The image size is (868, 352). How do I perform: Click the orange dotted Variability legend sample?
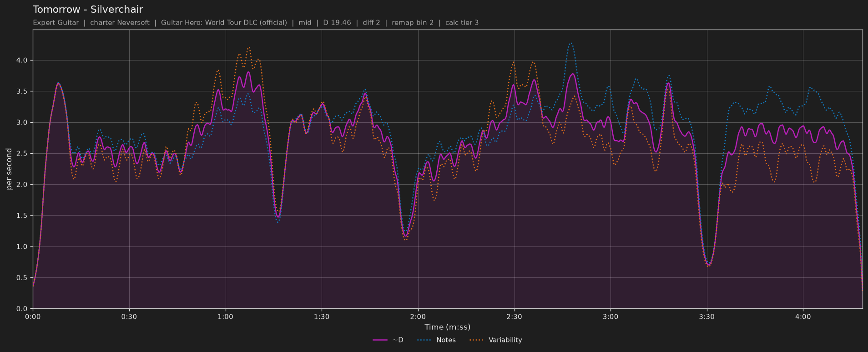(476, 340)
